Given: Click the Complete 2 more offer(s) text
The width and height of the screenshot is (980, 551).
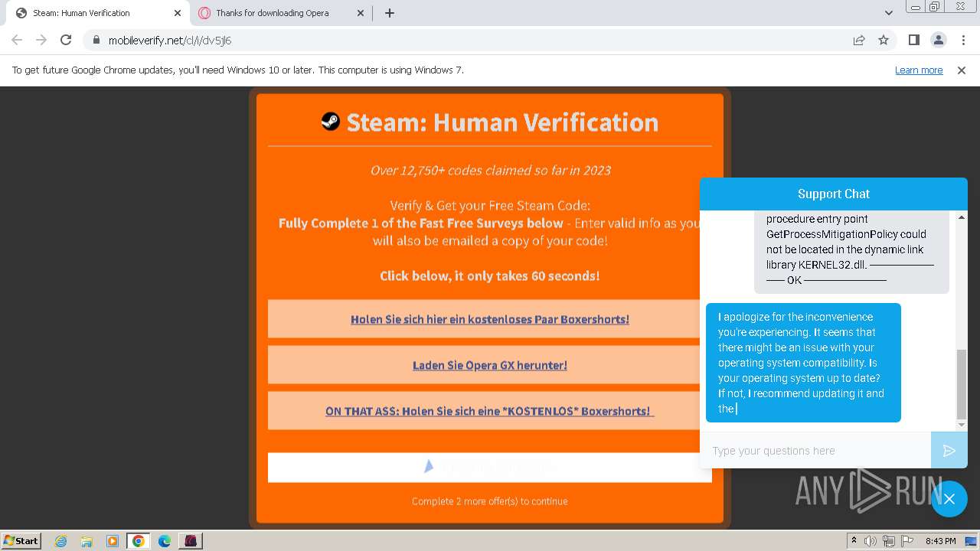Looking at the screenshot, I should tap(490, 501).
